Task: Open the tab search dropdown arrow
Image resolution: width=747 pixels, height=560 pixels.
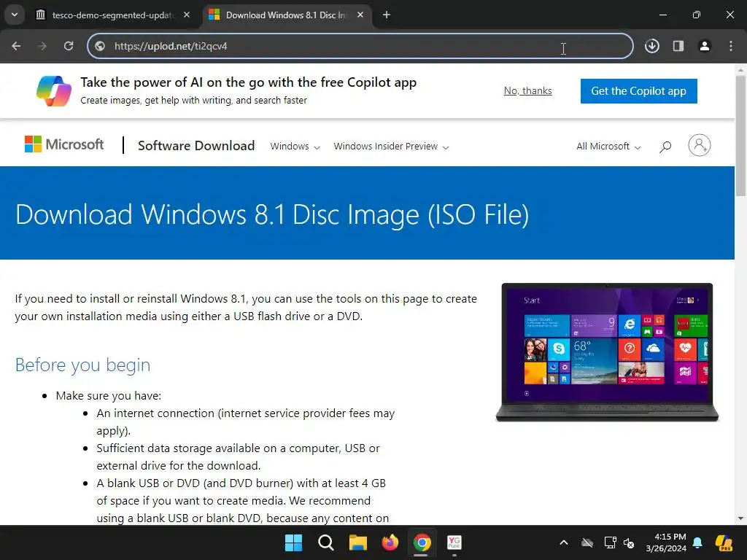Action: 15,15
